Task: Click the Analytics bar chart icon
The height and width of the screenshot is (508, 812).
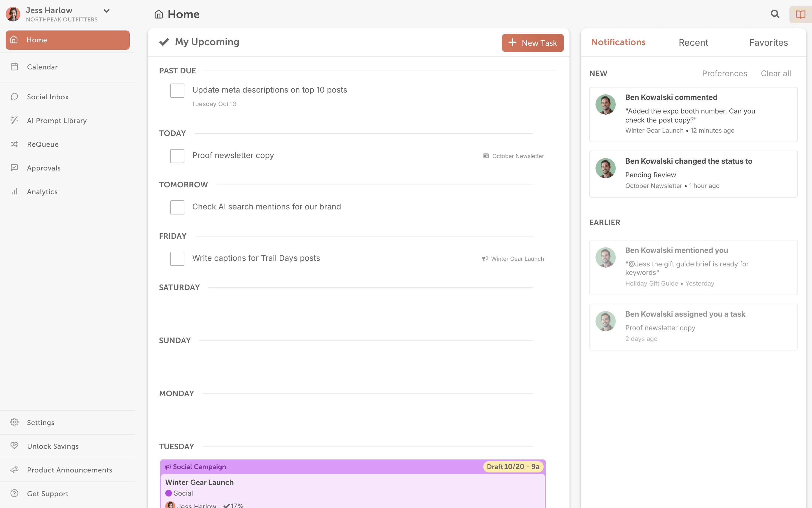Action: [x=14, y=192]
